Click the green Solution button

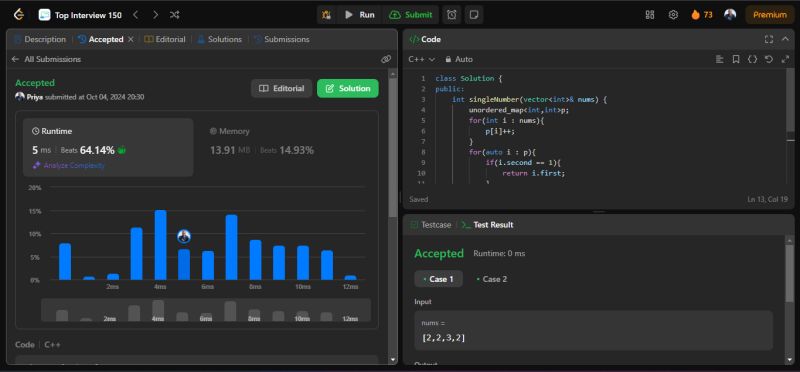[x=347, y=88]
